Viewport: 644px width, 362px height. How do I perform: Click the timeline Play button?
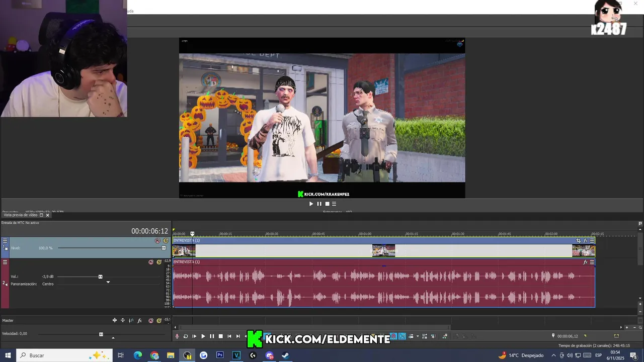pyautogui.click(x=203, y=336)
